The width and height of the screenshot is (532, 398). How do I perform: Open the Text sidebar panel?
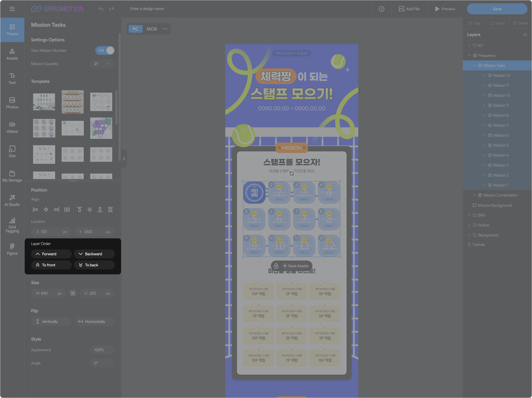[12, 79]
